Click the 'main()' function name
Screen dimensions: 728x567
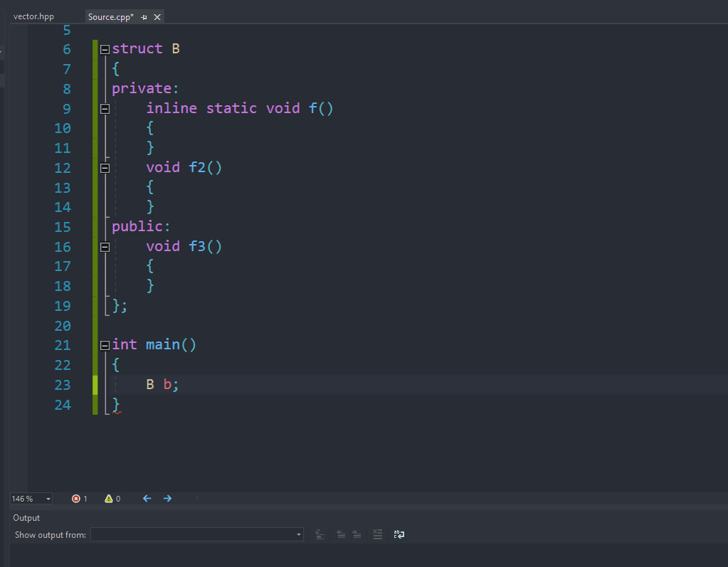(x=171, y=345)
